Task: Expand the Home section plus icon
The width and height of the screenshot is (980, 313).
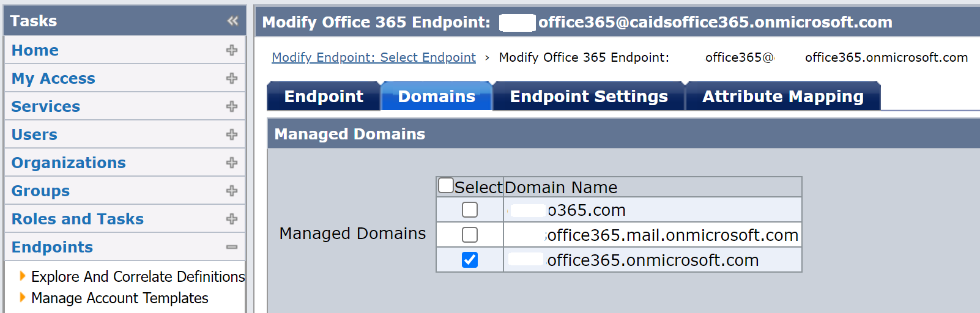Action: 232,50
